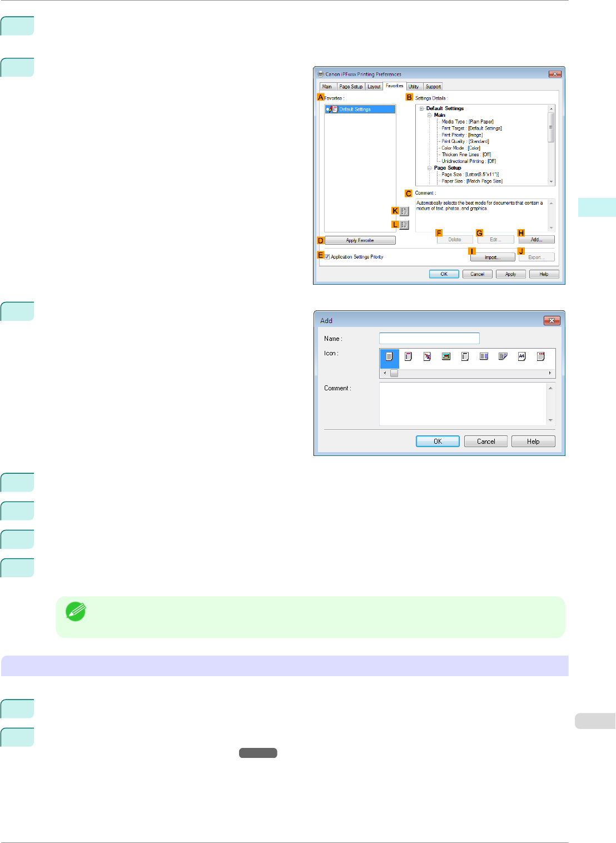Open the Layout tab
Viewport: 616px width, 843px height.
coord(374,87)
